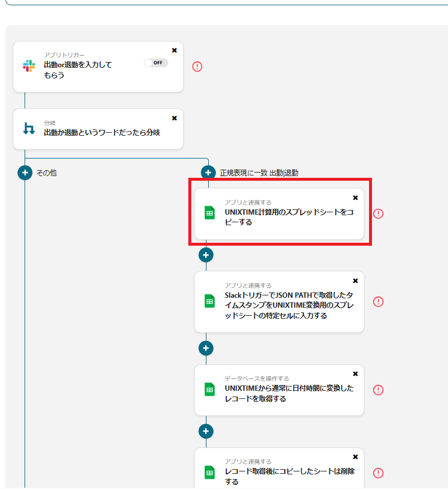Click the 分岐 label on the branch card
448x489 pixels.
pos(50,123)
